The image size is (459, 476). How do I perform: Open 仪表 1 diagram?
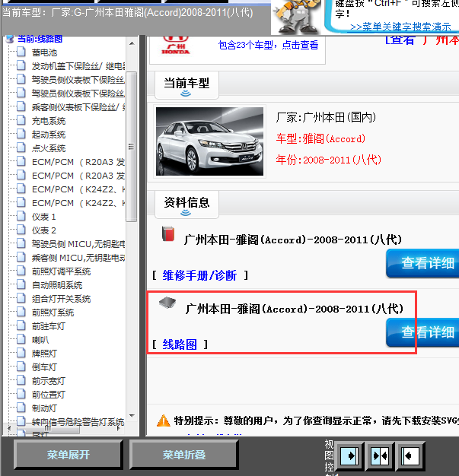(x=44, y=217)
